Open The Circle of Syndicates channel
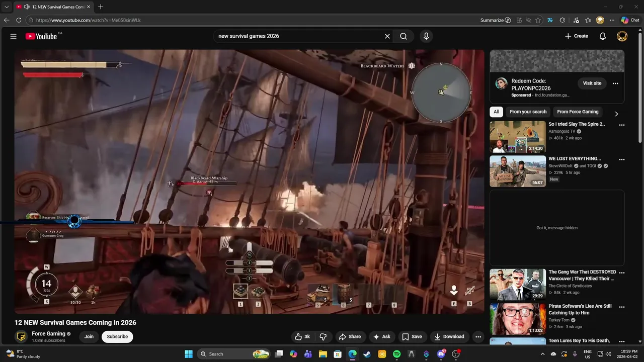This screenshot has width=644, height=362. coord(570,286)
